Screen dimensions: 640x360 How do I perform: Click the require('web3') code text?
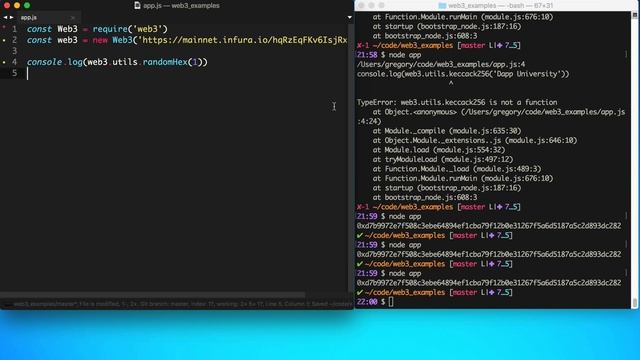(130, 29)
